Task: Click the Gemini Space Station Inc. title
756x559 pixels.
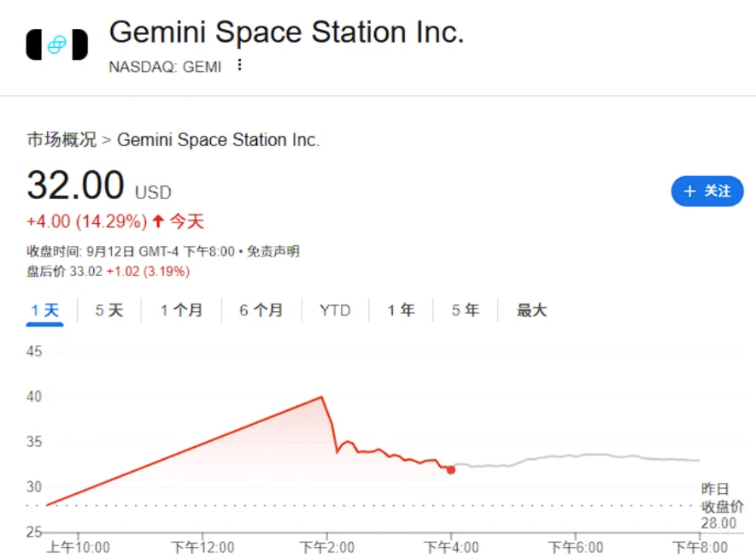Action: click(286, 32)
